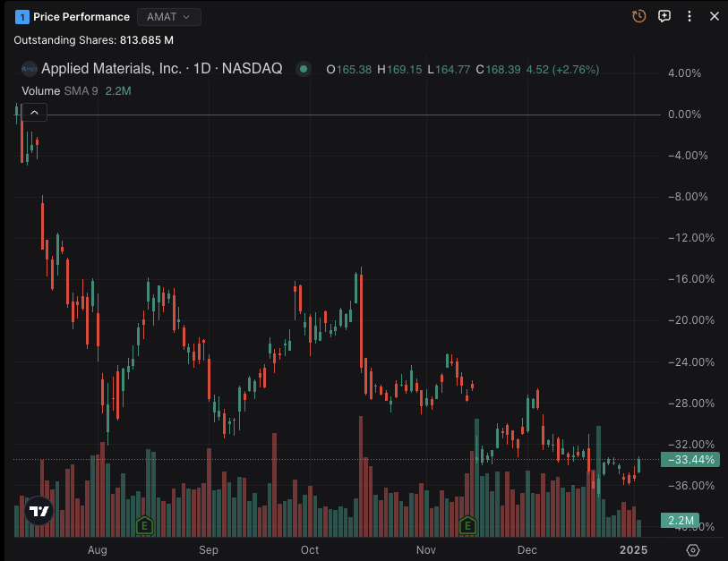Click the -12.00% price scale label
Image resolution: width=728 pixels, height=561 pixels.
pyautogui.click(x=691, y=238)
